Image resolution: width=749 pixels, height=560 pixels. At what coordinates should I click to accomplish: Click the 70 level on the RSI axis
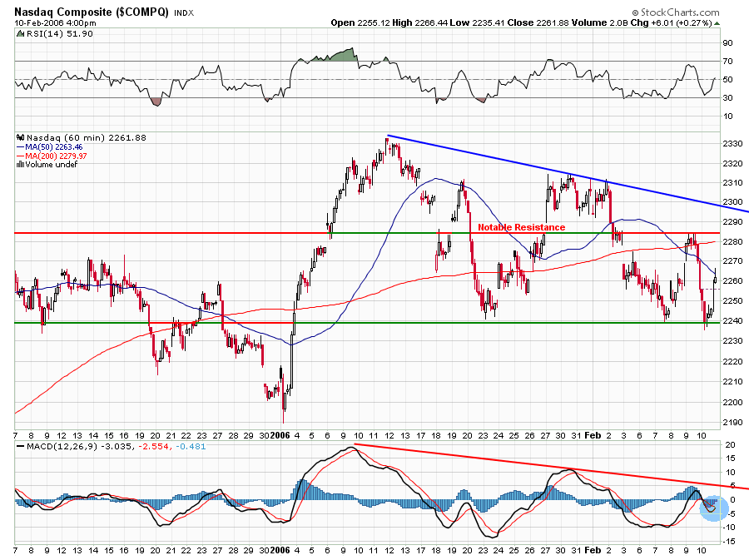pos(727,61)
